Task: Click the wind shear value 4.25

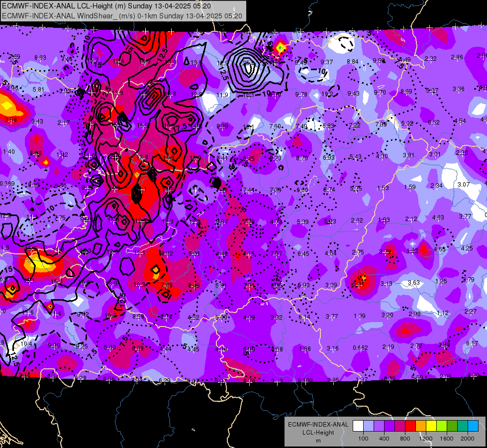Action: click(x=467, y=248)
